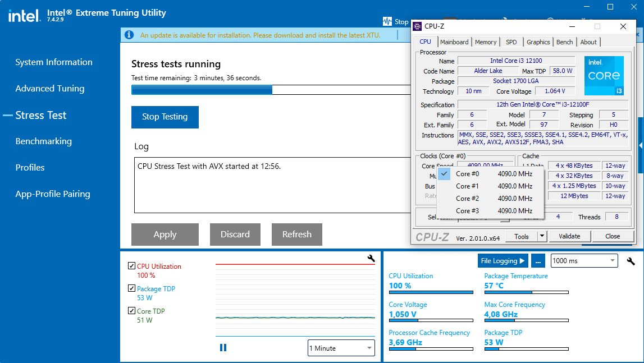The image size is (644, 363).
Task: Switch to SPD tab in CPU-Z
Action: [511, 42]
